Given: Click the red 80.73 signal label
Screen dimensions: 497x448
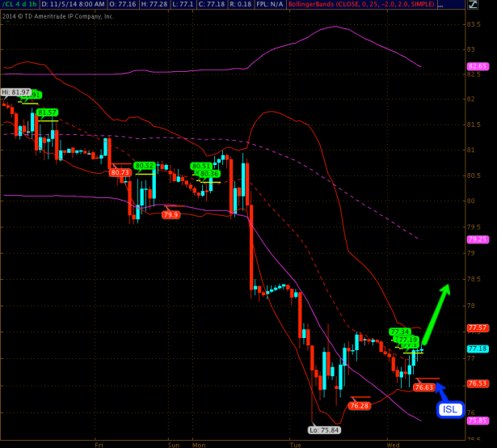Looking at the screenshot, I should [x=120, y=172].
